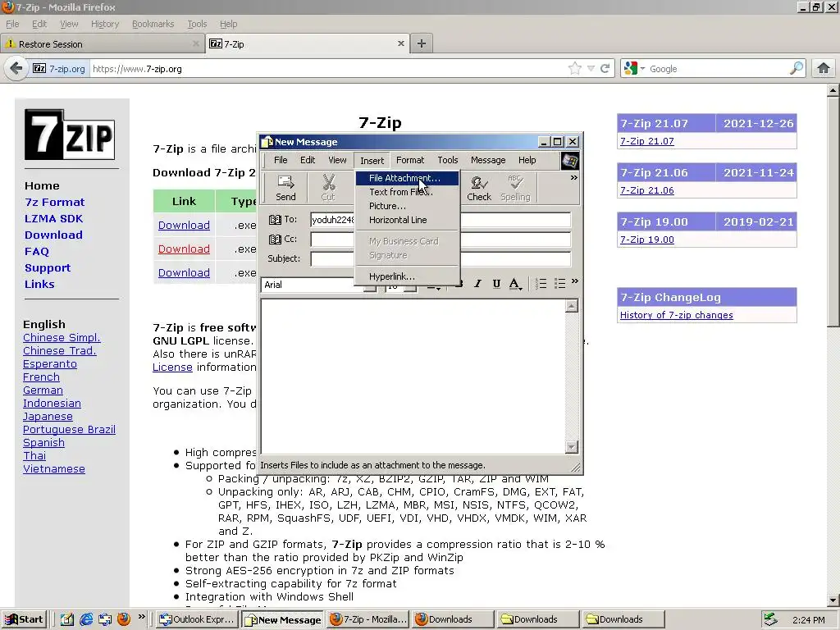
Task: Click the Firefox page scrollbar up arrow
Action: (833, 90)
